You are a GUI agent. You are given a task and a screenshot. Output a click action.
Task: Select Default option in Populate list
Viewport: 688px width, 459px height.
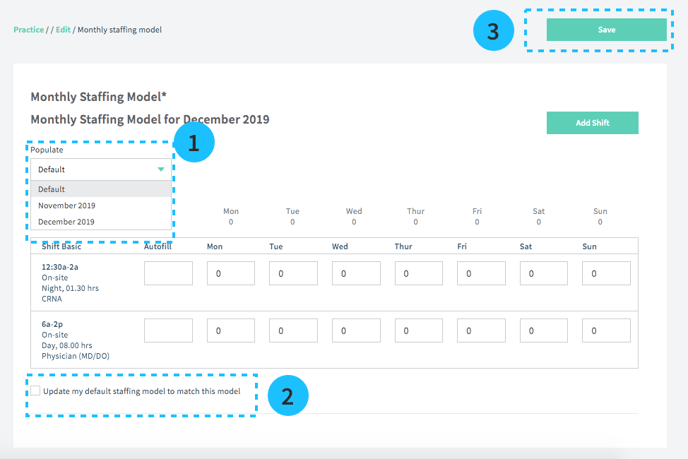click(52, 189)
